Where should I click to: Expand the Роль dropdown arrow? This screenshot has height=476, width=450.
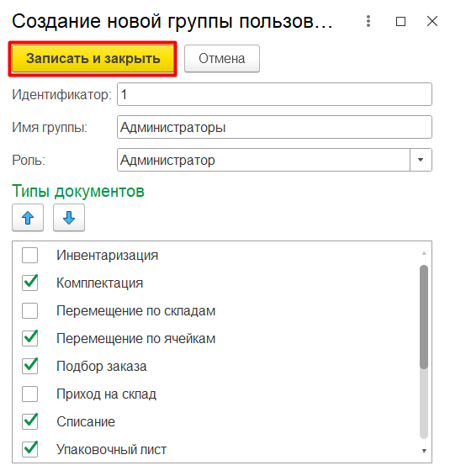tap(421, 160)
